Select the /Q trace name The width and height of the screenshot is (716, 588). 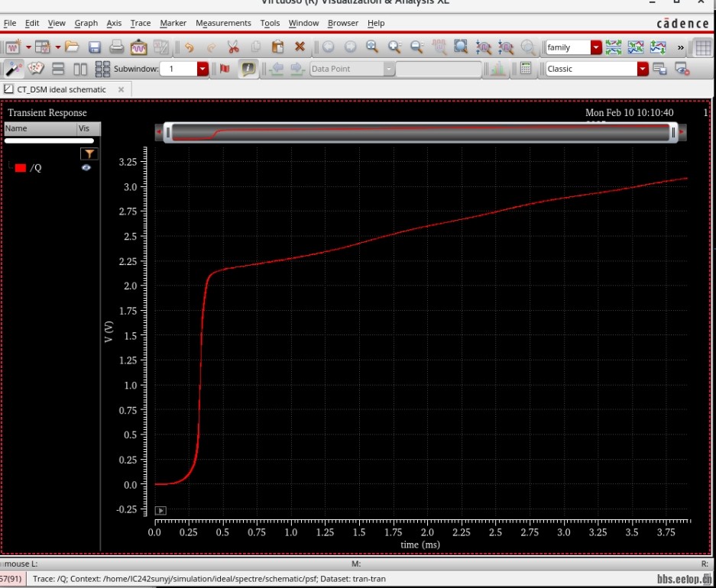[x=36, y=168]
